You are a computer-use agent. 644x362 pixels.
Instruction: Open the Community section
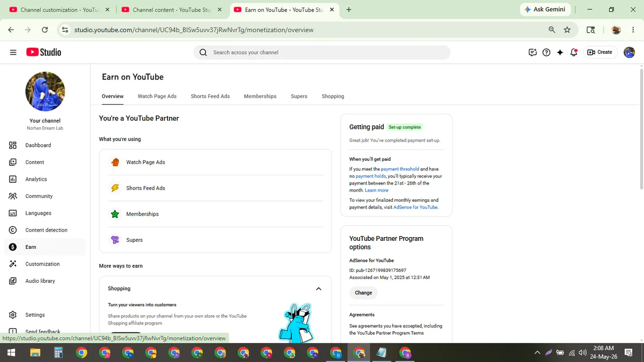pos(45,196)
